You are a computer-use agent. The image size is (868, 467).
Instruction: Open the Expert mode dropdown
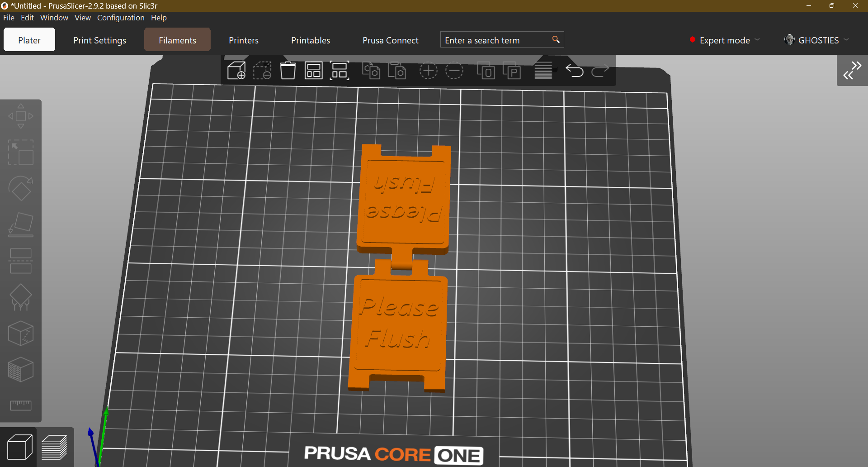724,40
